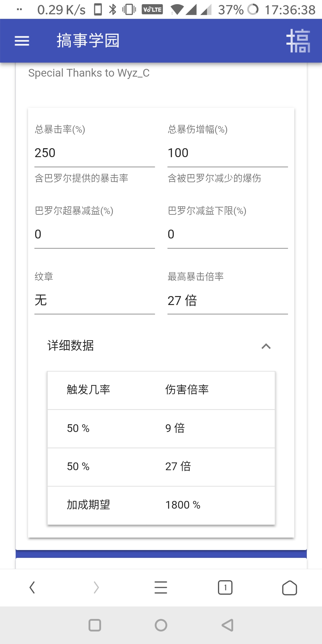Click the 详细数据 panel header text
The width and height of the screenshot is (322, 644).
click(71, 346)
